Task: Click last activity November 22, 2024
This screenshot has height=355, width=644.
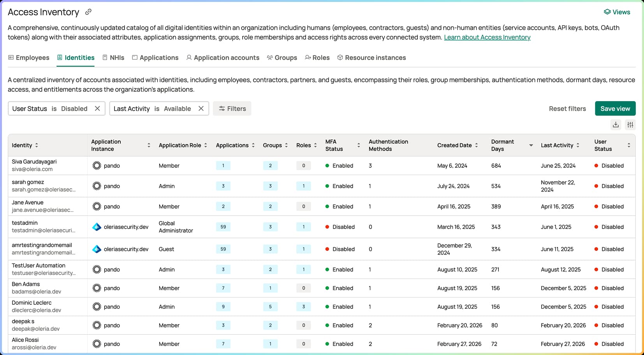Action: pyautogui.click(x=558, y=186)
